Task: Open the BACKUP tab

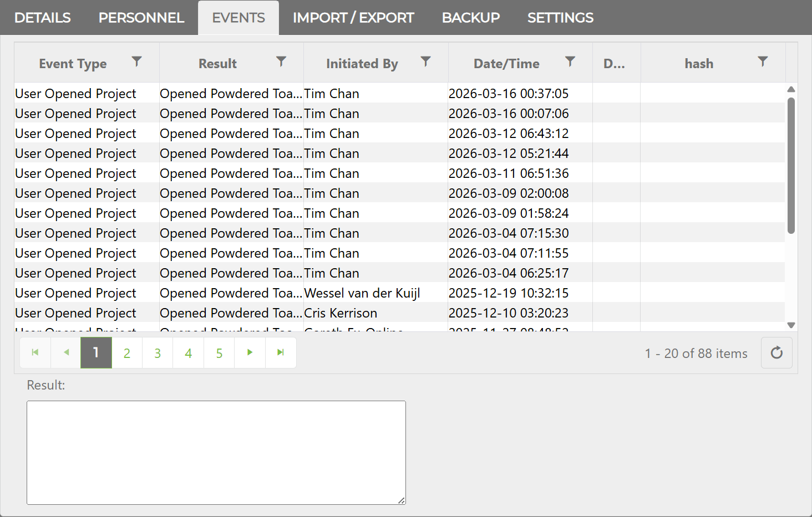Action: [x=471, y=18]
